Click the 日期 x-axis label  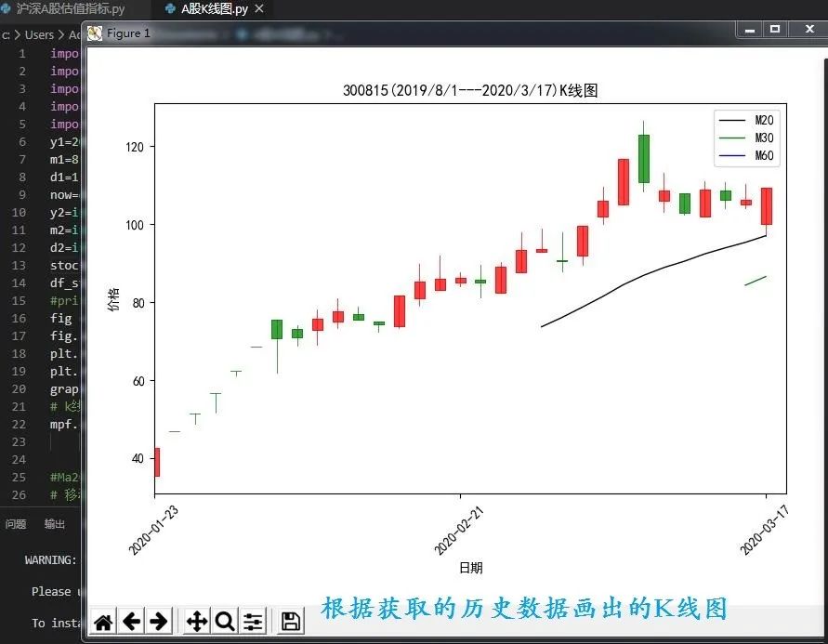click(470, 568)
